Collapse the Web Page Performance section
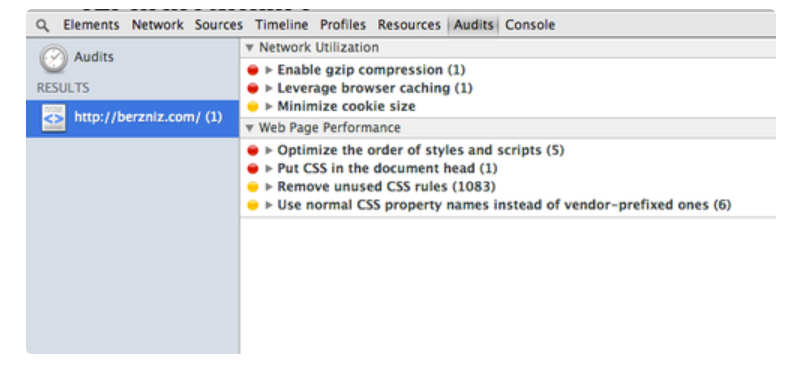811x376 pixels. (250, 128)
